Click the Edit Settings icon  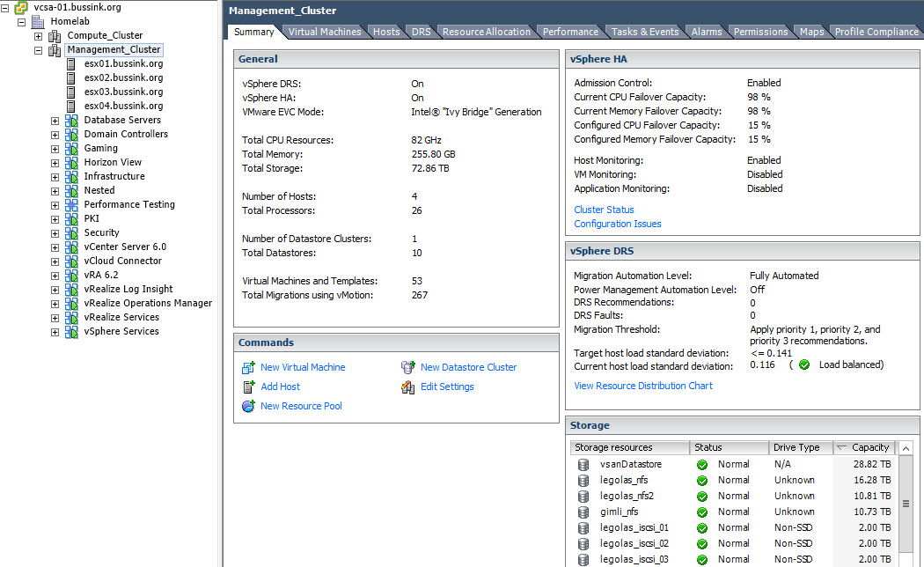click(407, 387)
